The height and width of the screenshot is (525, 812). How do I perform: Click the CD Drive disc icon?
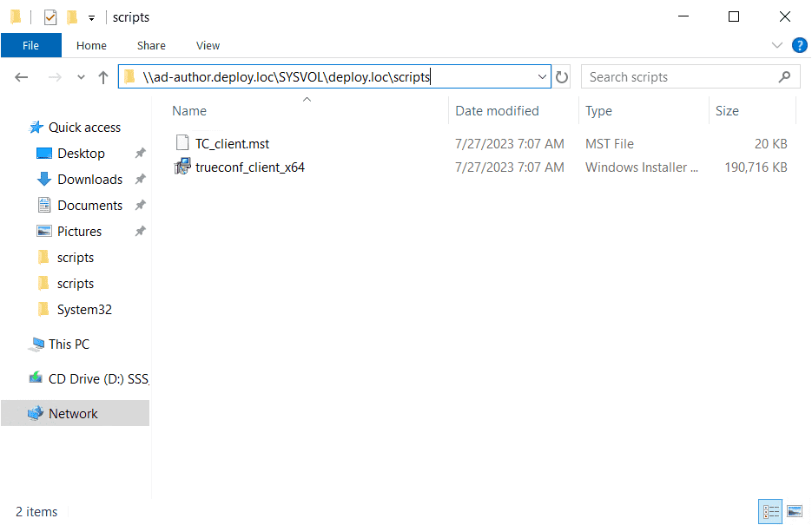pos(36,377)
